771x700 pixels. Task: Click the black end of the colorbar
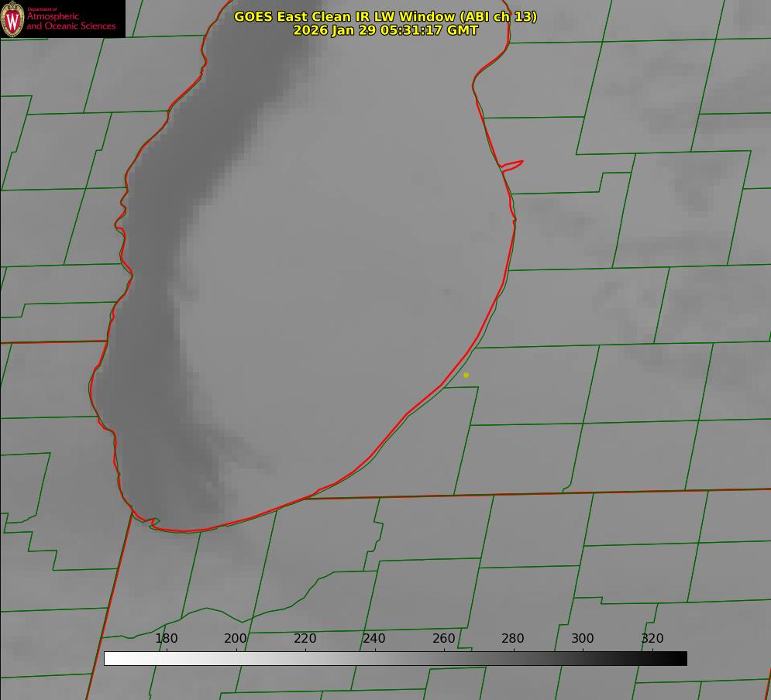(680, 658)
